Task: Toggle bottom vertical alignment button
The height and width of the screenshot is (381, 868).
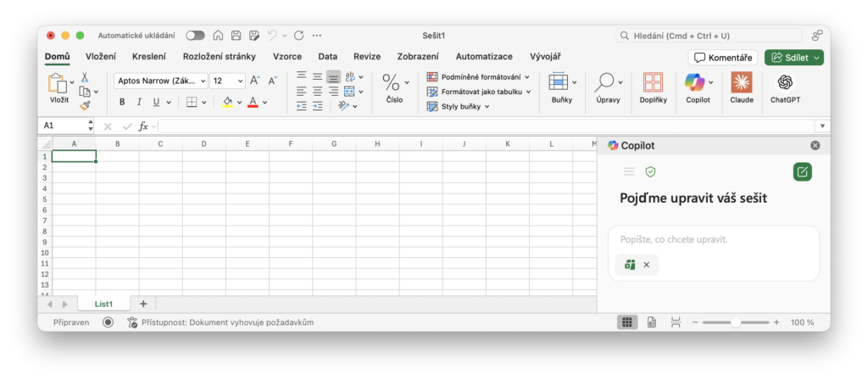Action: click(332, 76)
